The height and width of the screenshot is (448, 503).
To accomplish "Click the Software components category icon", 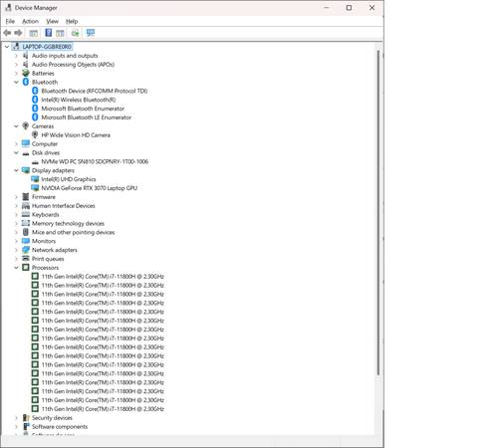I will tap(26, 426).
